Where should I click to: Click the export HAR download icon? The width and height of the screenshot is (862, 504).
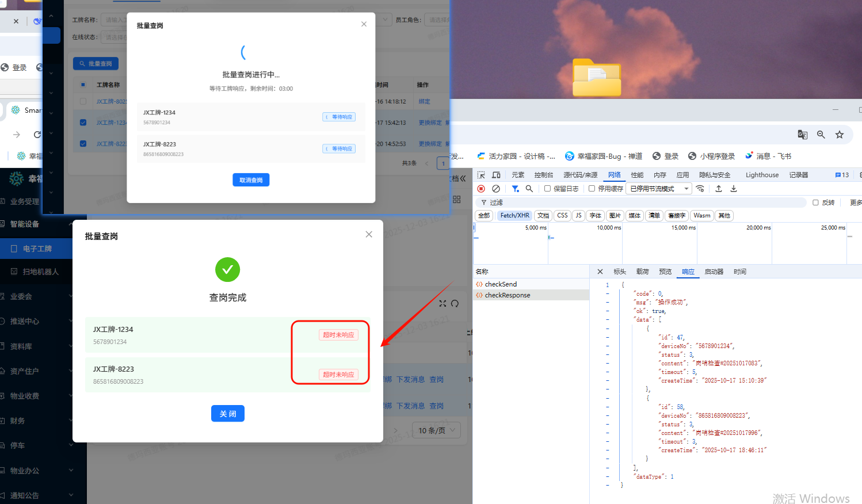tap(734, 189)
